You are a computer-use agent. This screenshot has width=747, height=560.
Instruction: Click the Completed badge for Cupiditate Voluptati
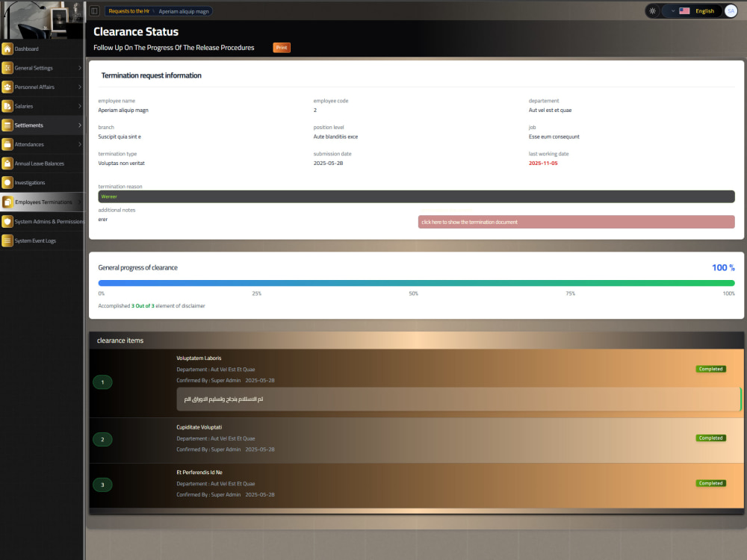point(710,438)
